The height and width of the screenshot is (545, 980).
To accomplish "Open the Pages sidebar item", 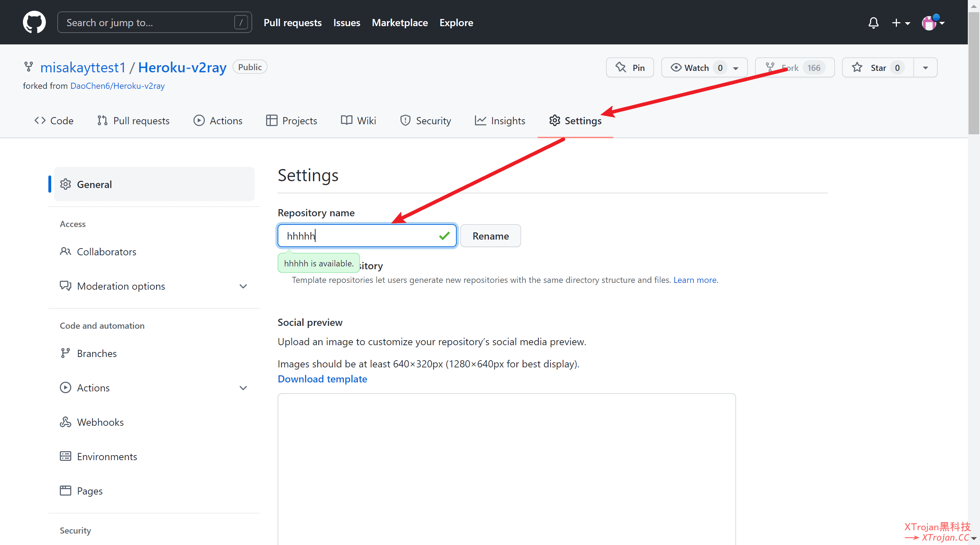I will [90, 490].
